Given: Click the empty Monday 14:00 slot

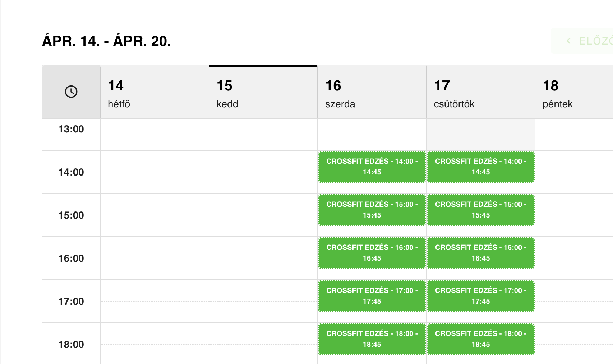Looking at the screenshot, I should coord(155,172).
